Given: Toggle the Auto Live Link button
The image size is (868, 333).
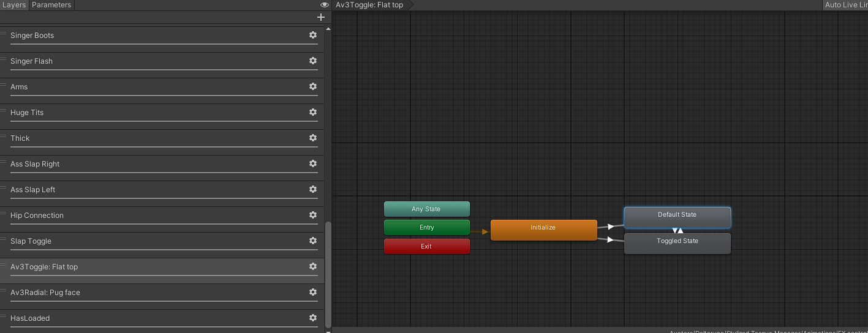Looking at the screenshot, I should pyautogui.click(x=845, y=5).
